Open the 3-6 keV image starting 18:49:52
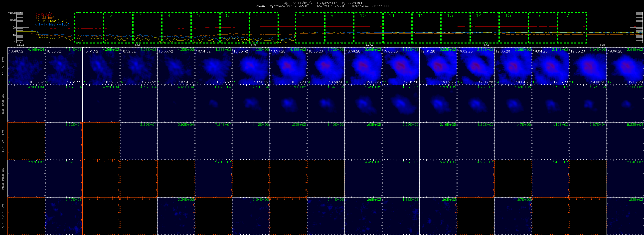 [x=26, y=66]
